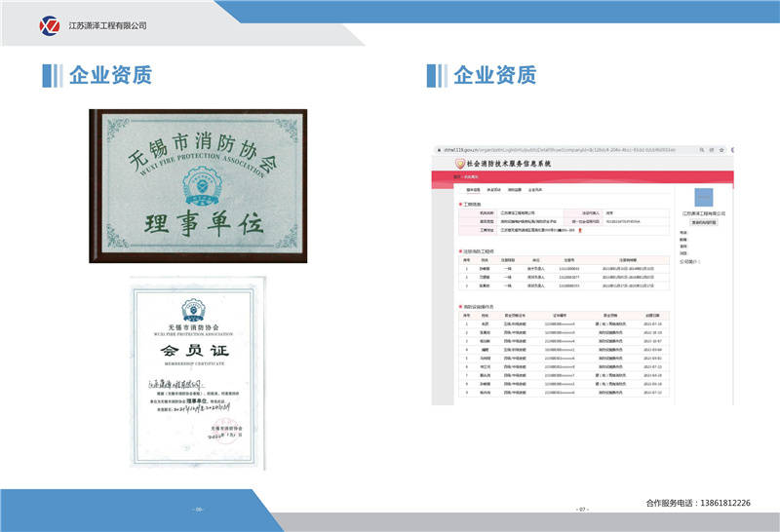Open the 会员证 membership certificate image
The image size is (780, 532).
198,373
